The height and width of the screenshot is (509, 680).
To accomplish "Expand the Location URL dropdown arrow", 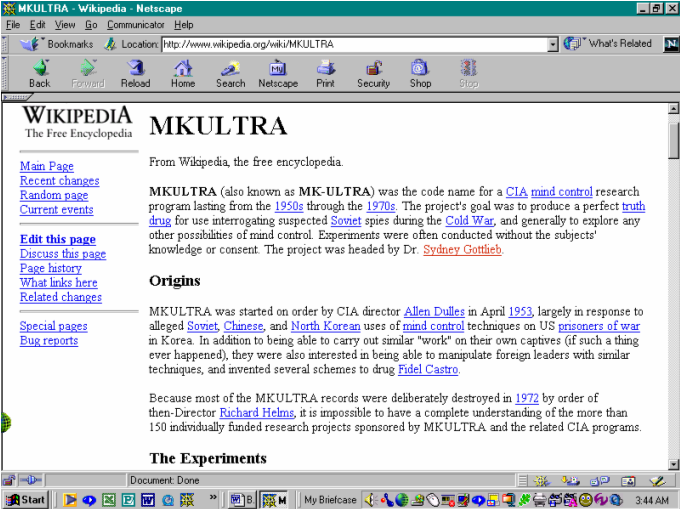I will 552,44.
